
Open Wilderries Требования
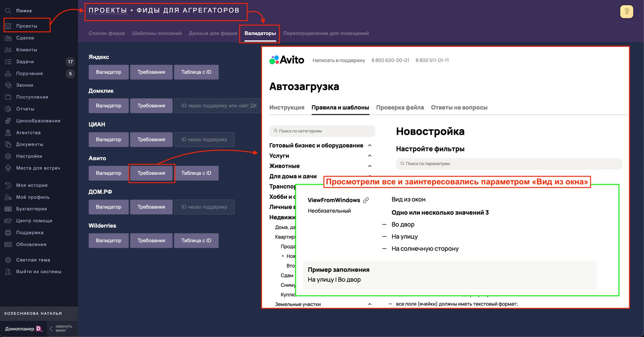151,241
